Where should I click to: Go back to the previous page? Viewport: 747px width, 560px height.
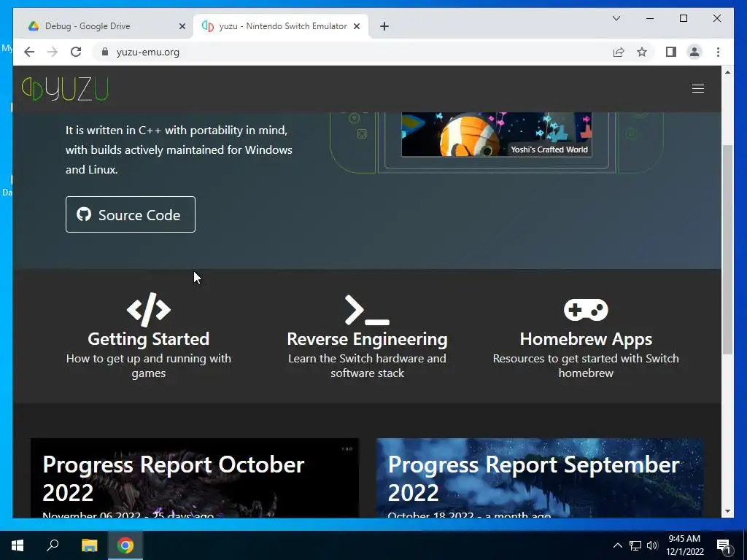point(29,52)
